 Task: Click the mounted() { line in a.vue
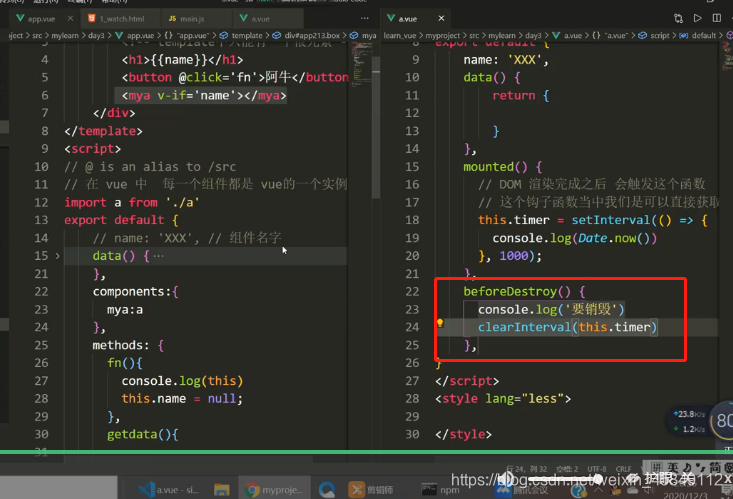[503, 167]
